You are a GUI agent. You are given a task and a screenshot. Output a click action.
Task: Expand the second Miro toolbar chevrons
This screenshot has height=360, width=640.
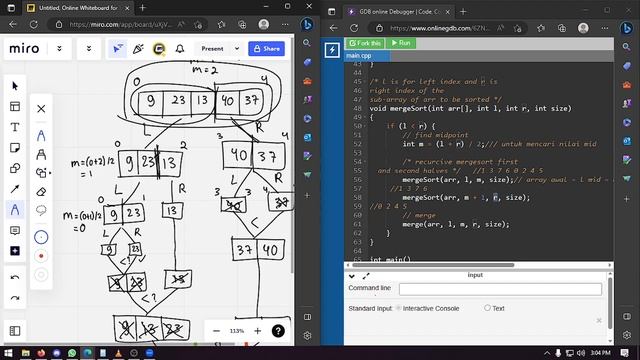[89, 49]
